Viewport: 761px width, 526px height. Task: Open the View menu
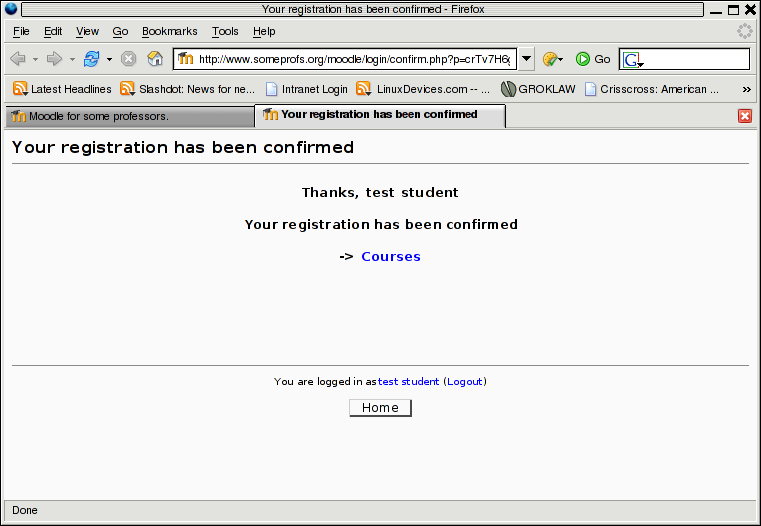(x=87, y=32)
